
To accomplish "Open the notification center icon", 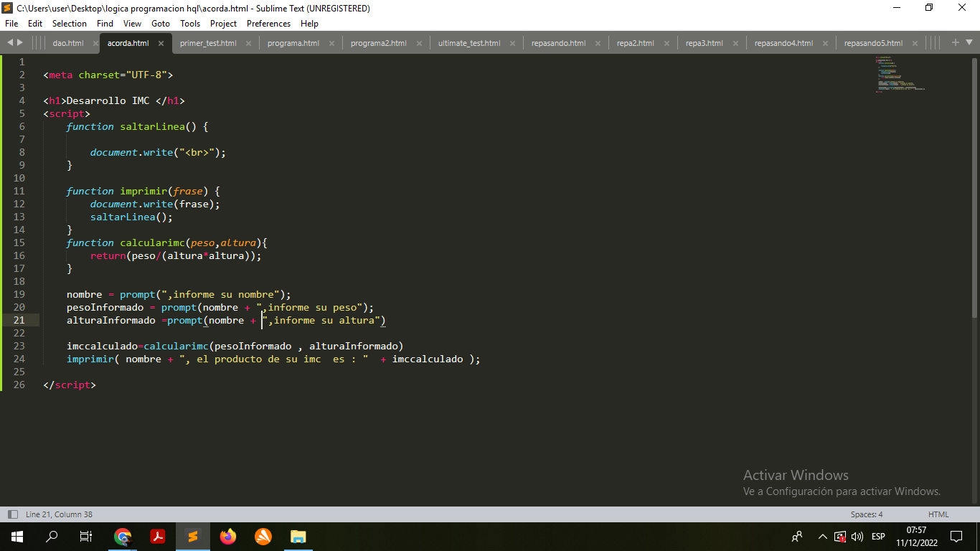I will pyautogui.click(x=956, y=536).
